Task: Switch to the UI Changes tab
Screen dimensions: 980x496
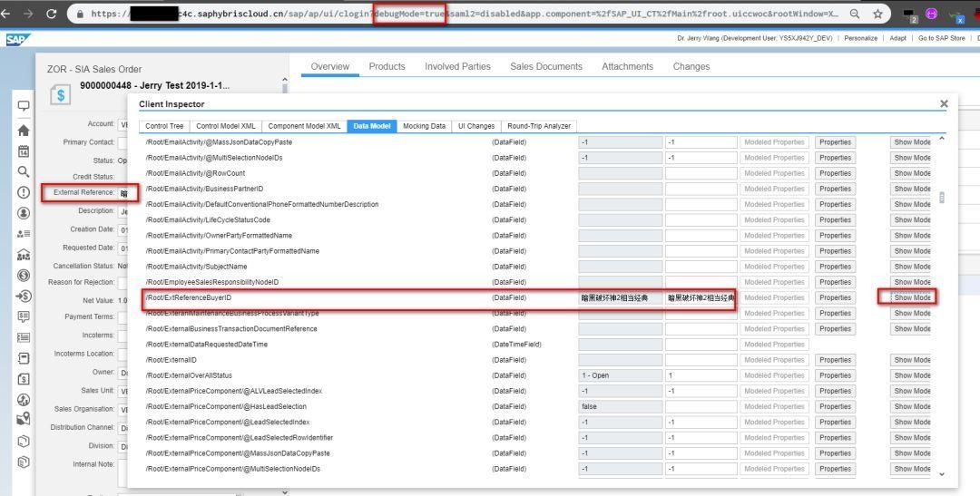Action: (476, 125)
